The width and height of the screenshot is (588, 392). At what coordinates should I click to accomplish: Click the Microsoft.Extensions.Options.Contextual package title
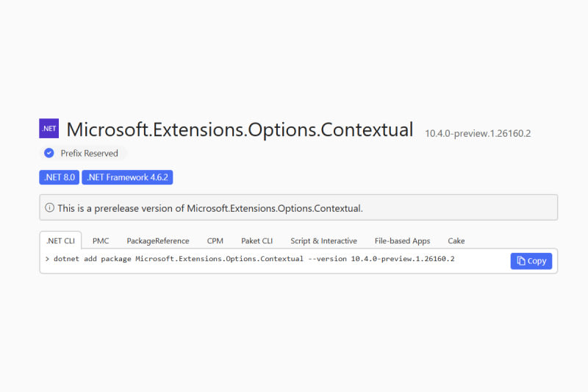tap(240, 129)
